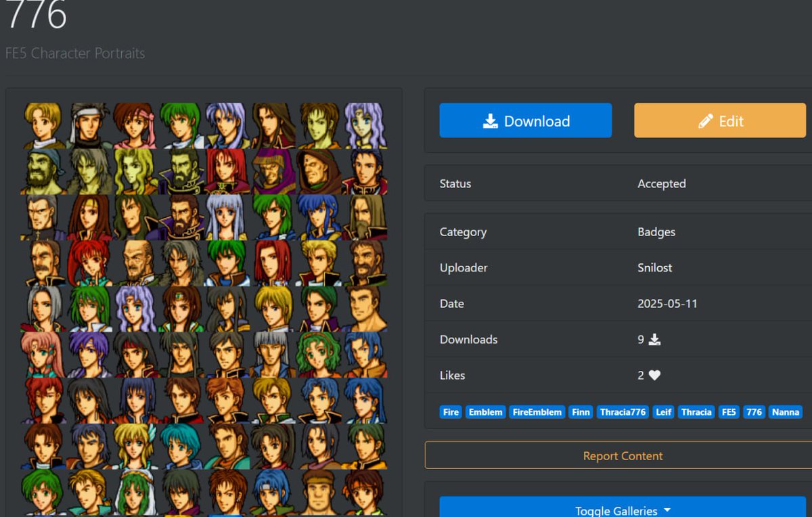Click the Accepted status value
The width and height of the screenshot is (812, 517).
(x=662, y=183)
